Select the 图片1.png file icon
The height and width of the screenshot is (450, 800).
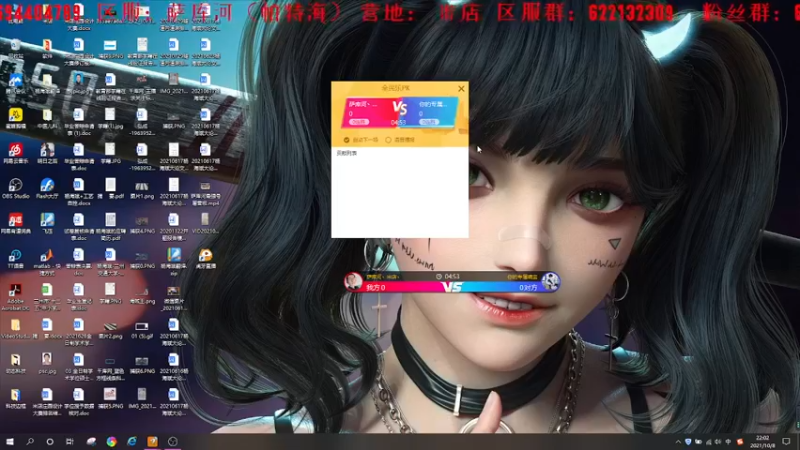point(141,189)
